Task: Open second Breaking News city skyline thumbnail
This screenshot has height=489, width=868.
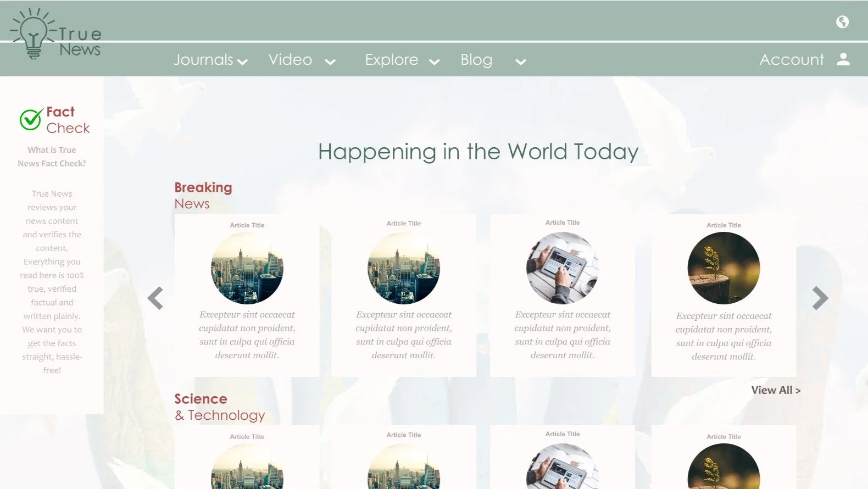Action: point(404,268)
